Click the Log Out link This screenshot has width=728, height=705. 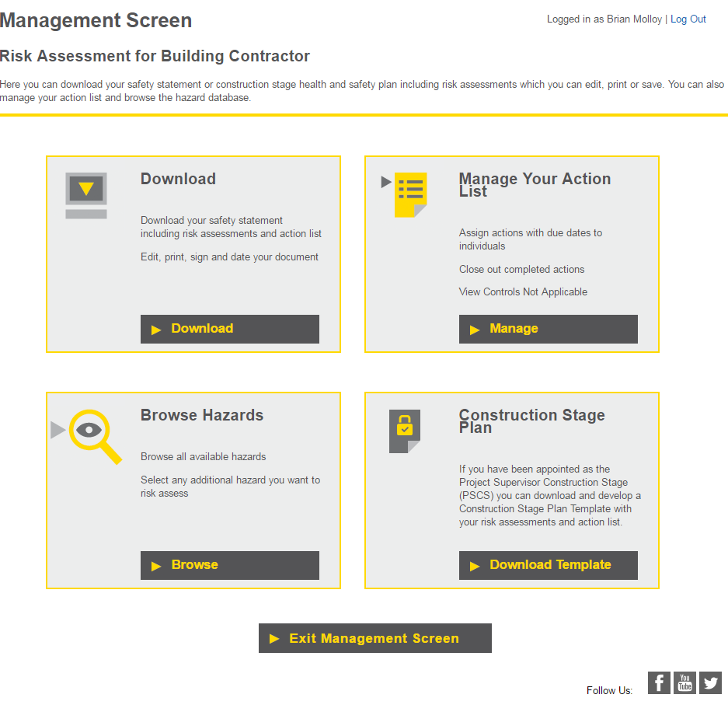688,19
